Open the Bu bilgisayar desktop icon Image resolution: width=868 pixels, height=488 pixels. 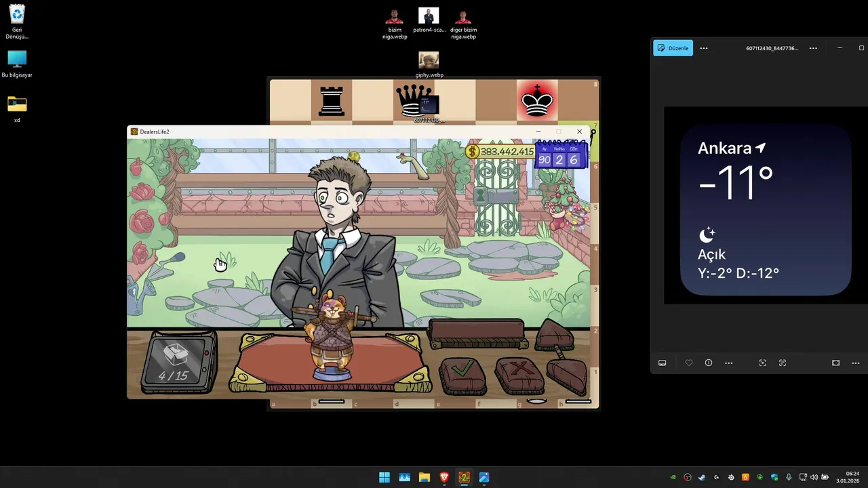coord(17,64)
